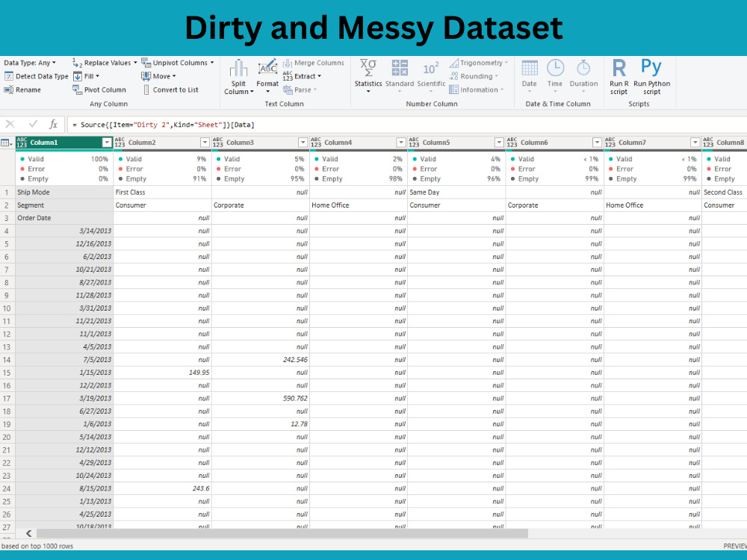Click the "12/16/2013" date cell

click(x=63, y=243)
